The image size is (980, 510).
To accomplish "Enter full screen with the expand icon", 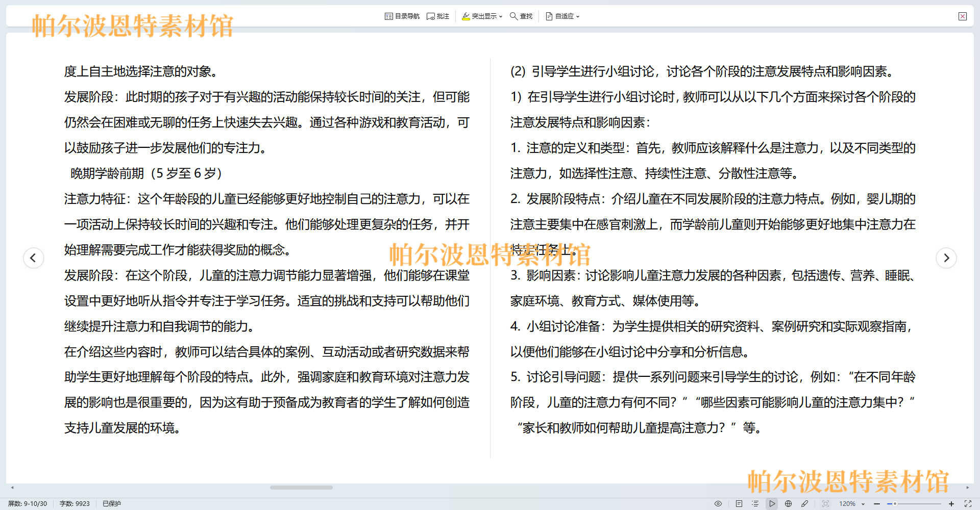I will tap(968, 503).
